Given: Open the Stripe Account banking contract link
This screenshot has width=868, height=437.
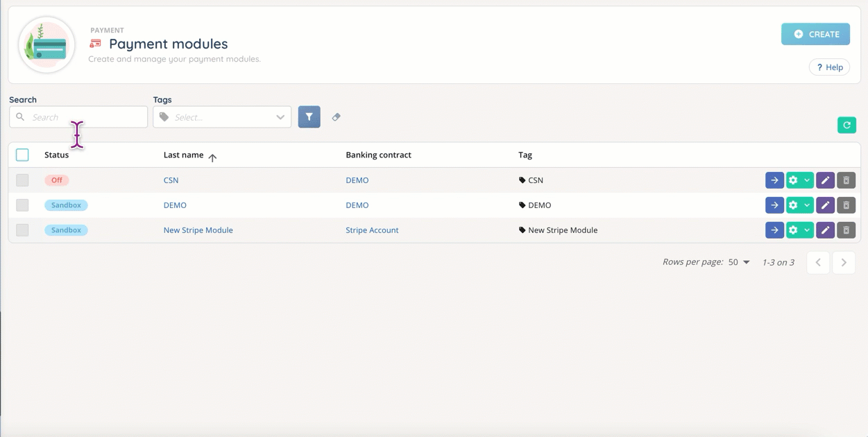Looking at the screenshot, I should [x=372, y=230].
